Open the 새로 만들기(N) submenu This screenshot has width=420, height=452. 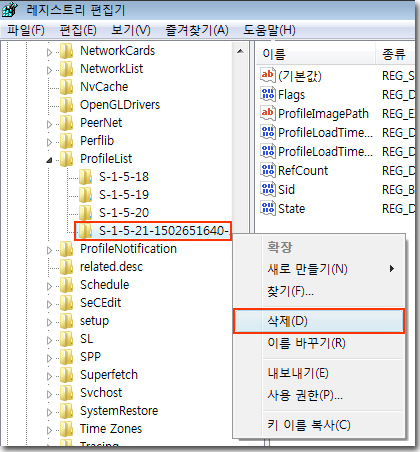pyautogui.click(x=319, y=269)
